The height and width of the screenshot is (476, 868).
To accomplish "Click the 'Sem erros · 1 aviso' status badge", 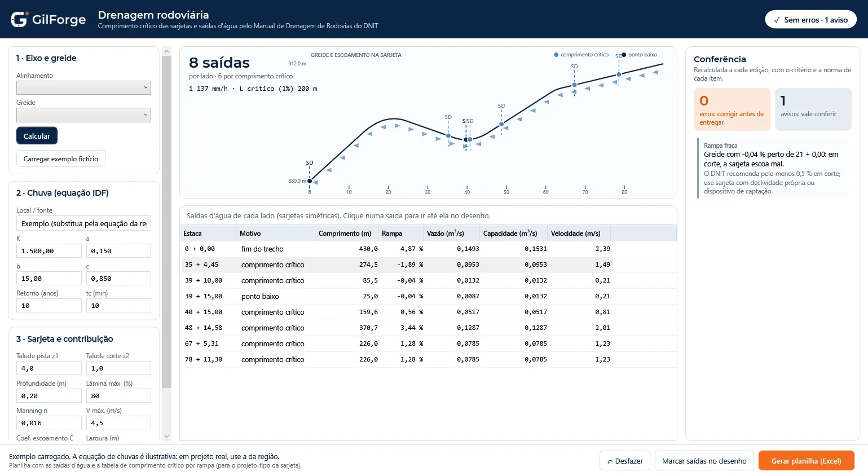I will pos(810,20).
